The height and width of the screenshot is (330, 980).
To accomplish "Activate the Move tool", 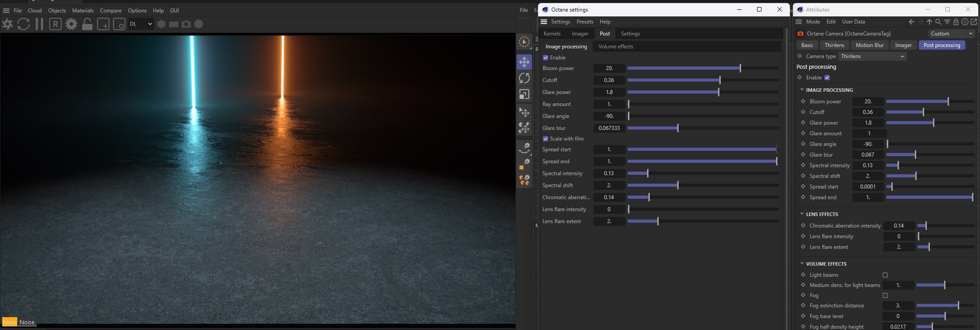I will coord(524,62).
